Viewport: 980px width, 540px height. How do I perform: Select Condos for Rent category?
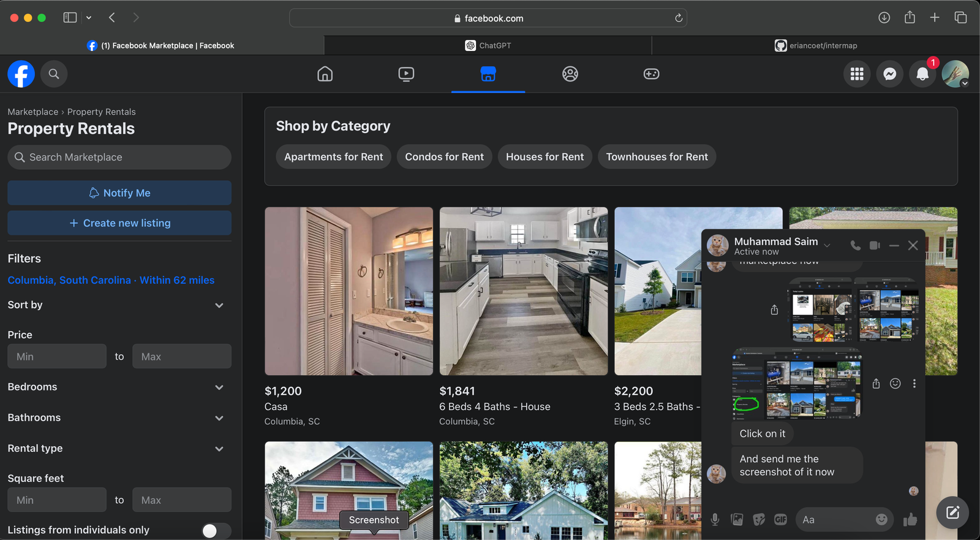(x=445, y=157)
